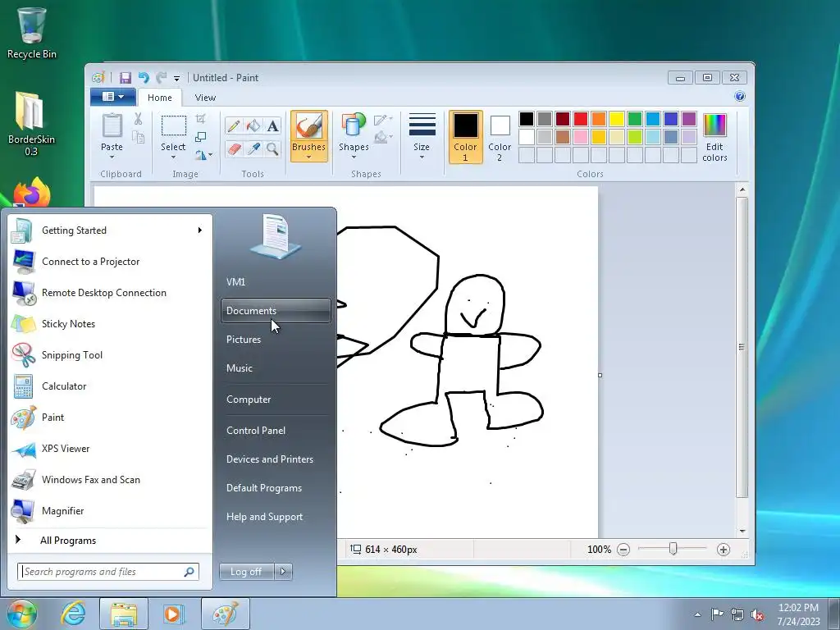Click the Undo arrow in Paint title bar
Viewport: 840px width, 630px height.
[144, 78]
